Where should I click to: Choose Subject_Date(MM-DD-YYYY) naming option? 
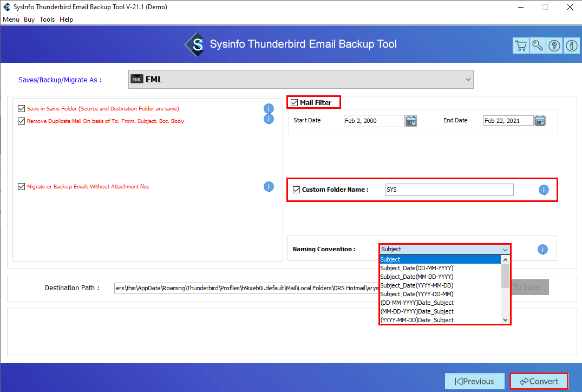[x=440, y=277]
